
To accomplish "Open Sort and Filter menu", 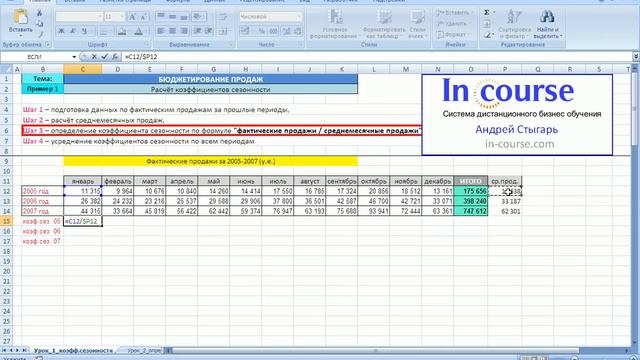I will 514,24.
